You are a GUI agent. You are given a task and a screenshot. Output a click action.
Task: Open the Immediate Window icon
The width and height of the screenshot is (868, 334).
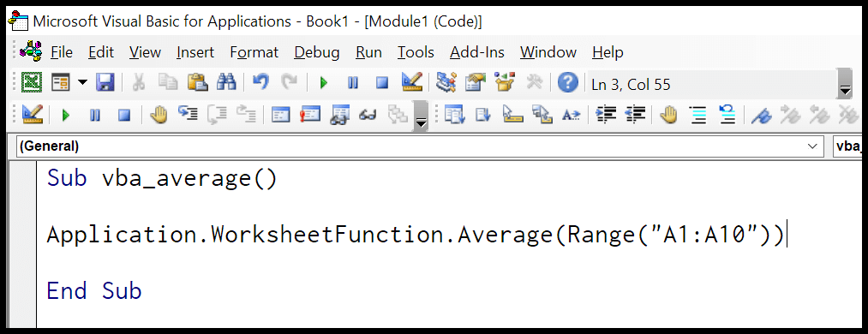point(310,115)
